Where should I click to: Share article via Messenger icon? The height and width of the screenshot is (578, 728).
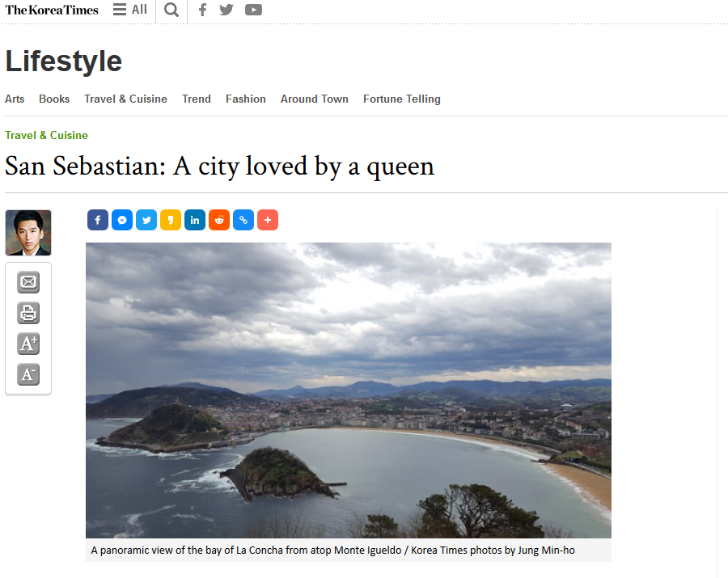pyautogui.click(x=122, y=220)
